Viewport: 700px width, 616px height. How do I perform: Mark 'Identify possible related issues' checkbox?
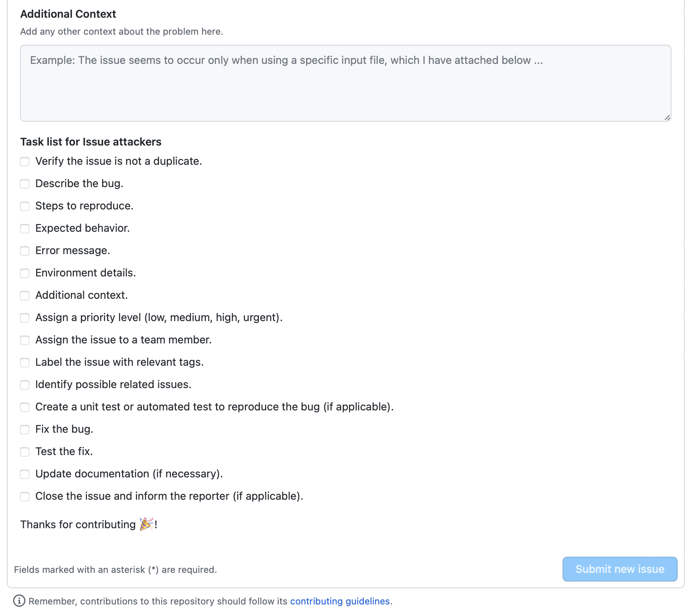click(x=25, y=385)
